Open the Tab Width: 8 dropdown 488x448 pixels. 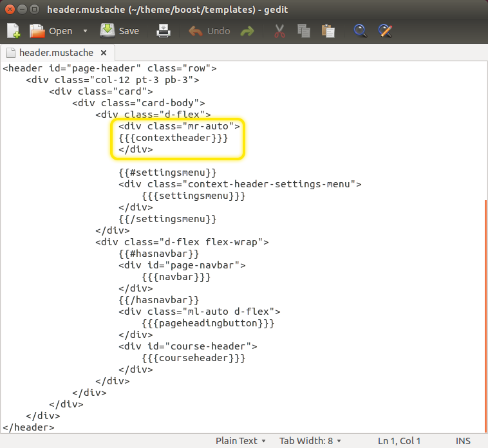310,441
